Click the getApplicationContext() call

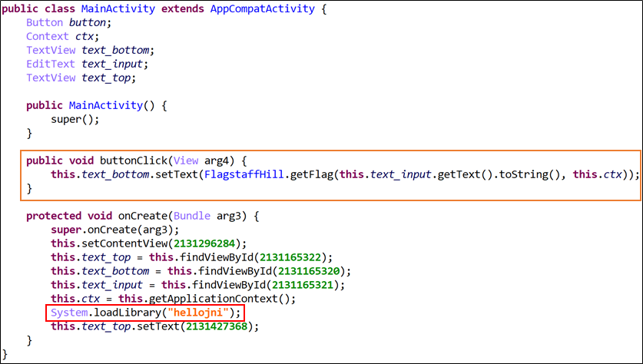[219, 299]
